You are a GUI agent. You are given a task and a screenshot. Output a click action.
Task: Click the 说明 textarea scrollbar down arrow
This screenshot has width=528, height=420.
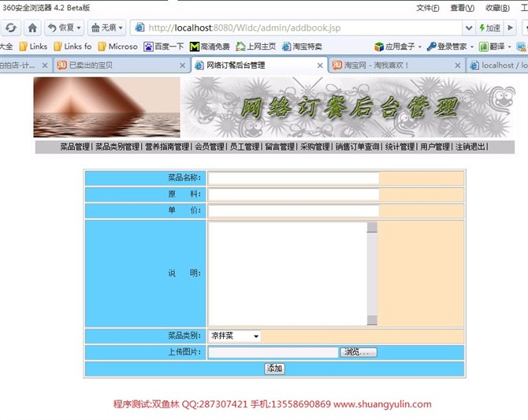coord(372,320)
